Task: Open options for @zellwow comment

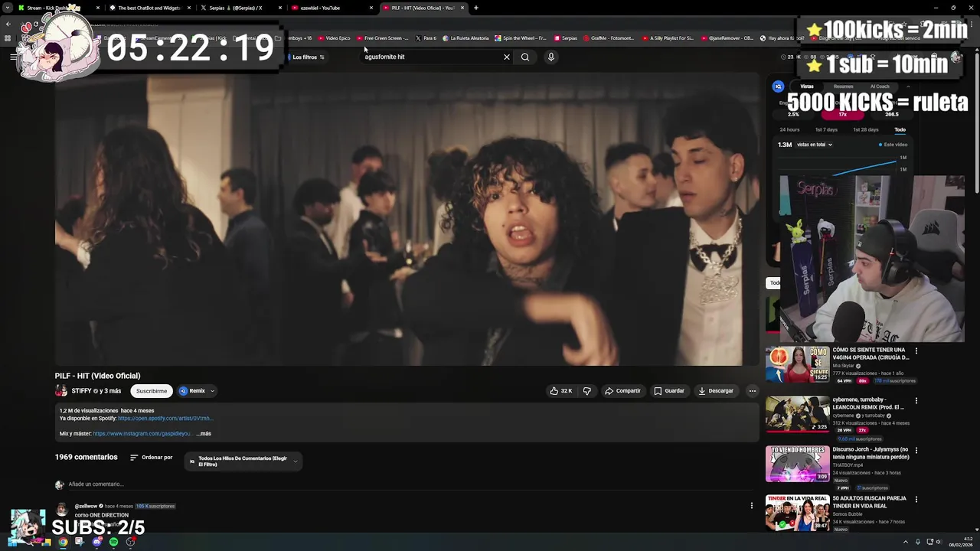Action: (x=752, y=505)
